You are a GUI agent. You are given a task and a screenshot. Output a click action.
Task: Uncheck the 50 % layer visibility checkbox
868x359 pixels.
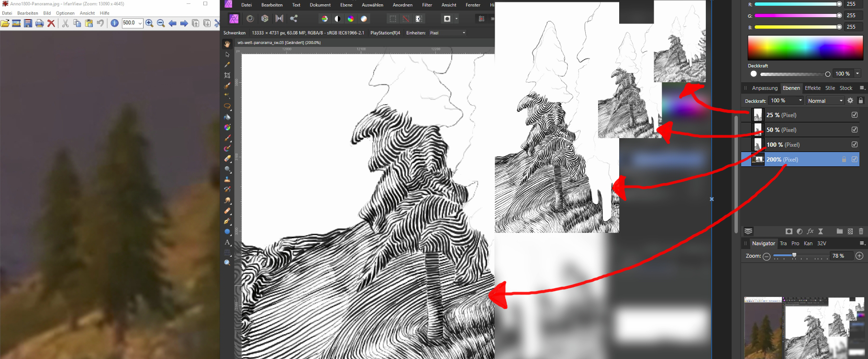(855, 130)
